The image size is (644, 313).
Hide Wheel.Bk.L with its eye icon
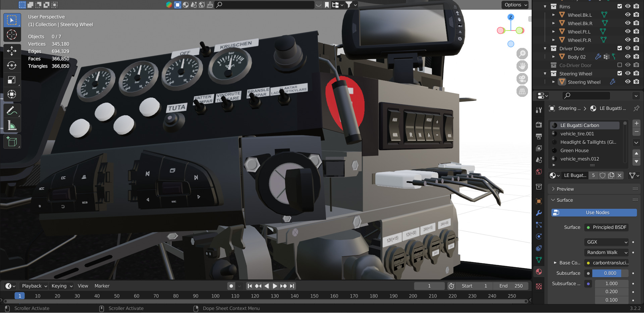pyautogui.click(x=628, y=15)
